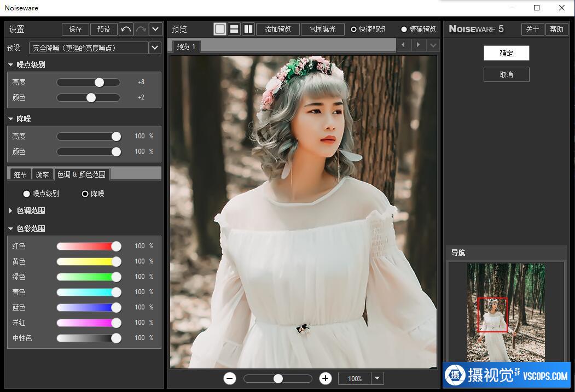Expand the 色调范围 section
This screenshot has width=575, height=392.
tap(10, 210)
